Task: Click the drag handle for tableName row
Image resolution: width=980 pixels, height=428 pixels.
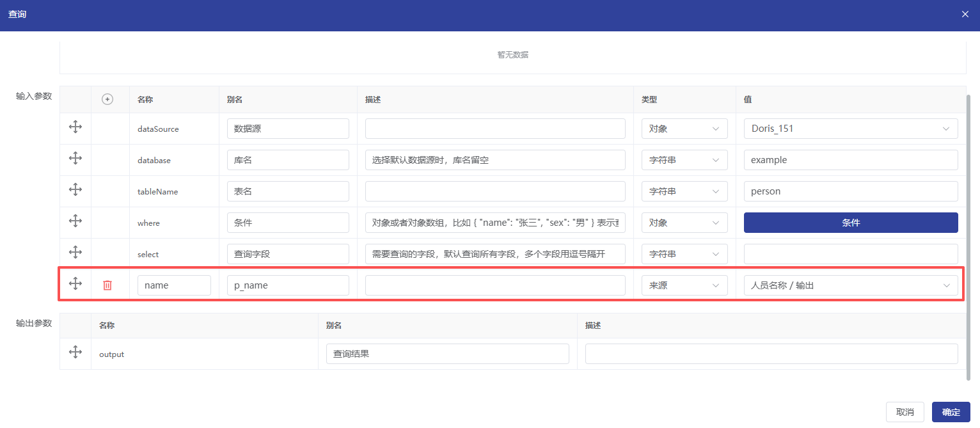Action: 75,189
